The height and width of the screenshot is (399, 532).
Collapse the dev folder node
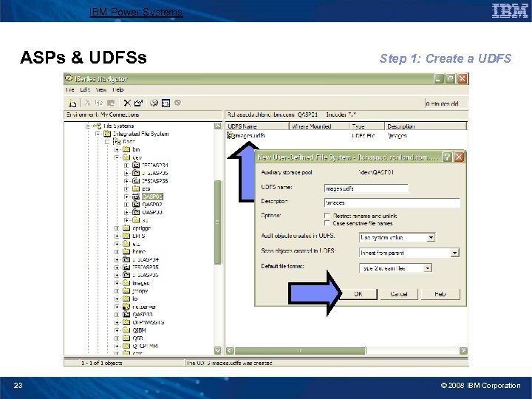117,157
